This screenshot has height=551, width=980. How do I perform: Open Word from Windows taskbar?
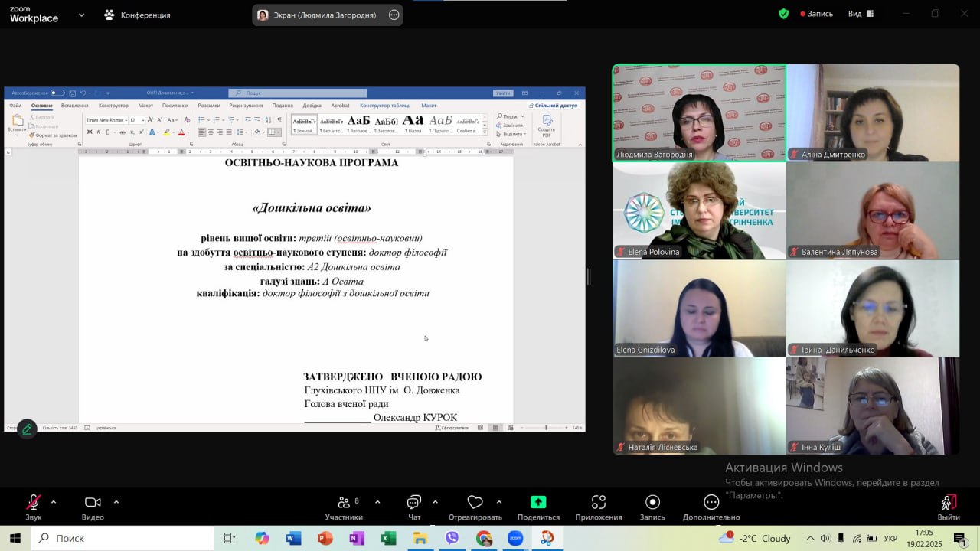pos(293,538)
